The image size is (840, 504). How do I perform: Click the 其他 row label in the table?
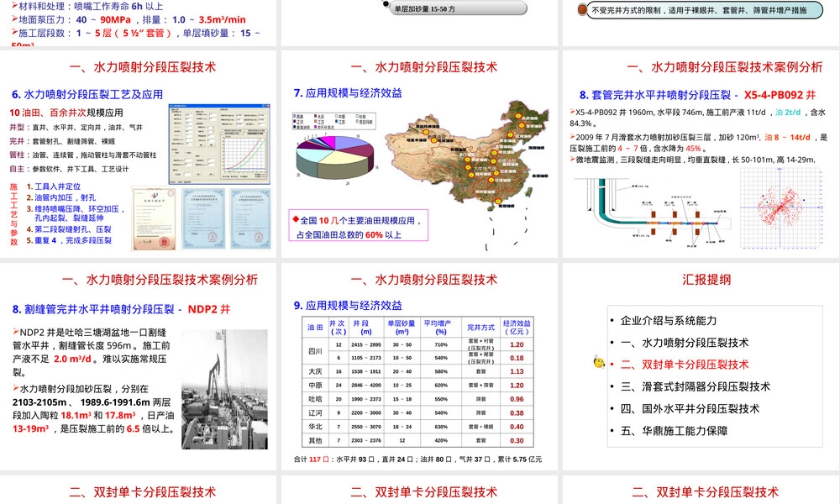tap(315, 440)
